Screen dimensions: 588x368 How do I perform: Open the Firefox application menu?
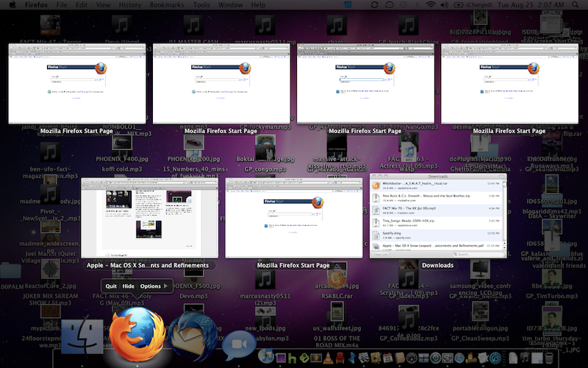[x=36, y=5]
